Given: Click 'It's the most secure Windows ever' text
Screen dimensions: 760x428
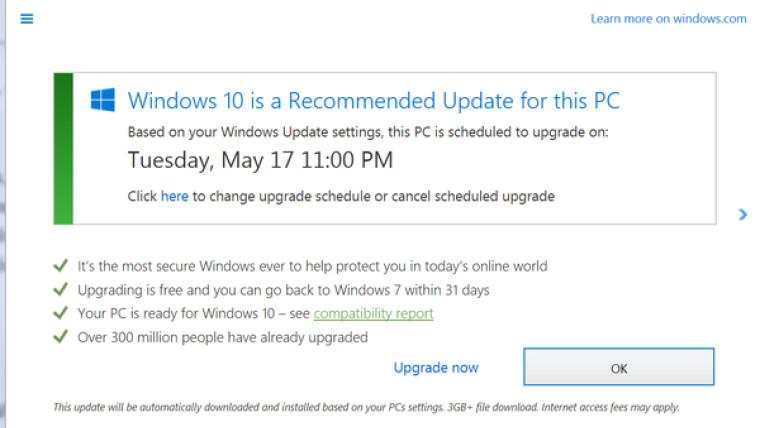Looking at the screenshot, I should click(x=312, y=266).
